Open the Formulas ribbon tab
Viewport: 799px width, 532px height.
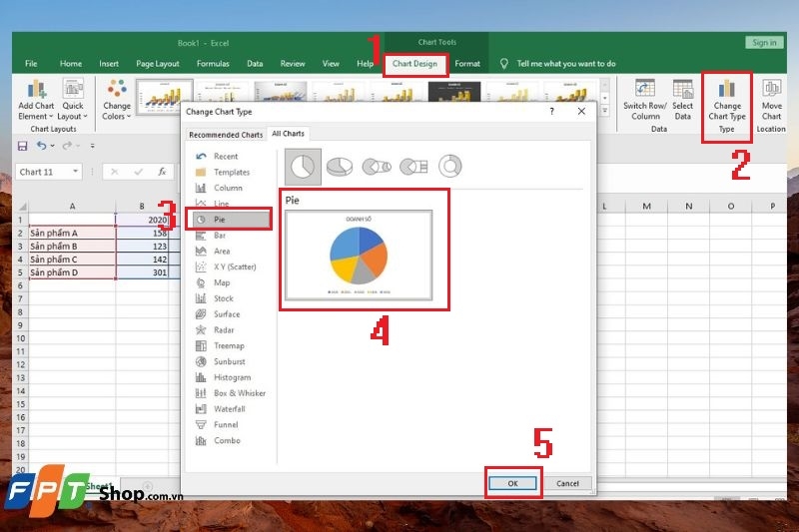[x=213, y=64]
